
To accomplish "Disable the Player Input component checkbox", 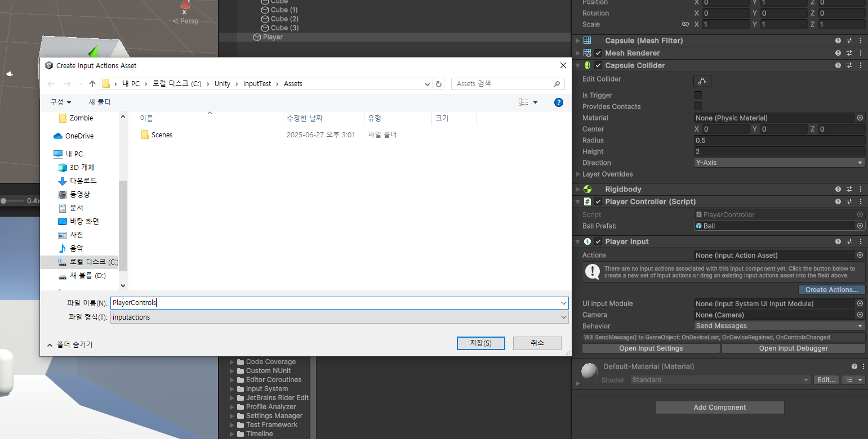I will [598, 241].
